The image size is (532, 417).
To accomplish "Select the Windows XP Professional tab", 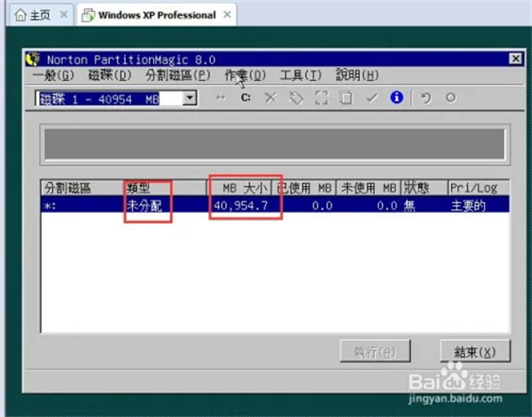I will pos(157,15).
